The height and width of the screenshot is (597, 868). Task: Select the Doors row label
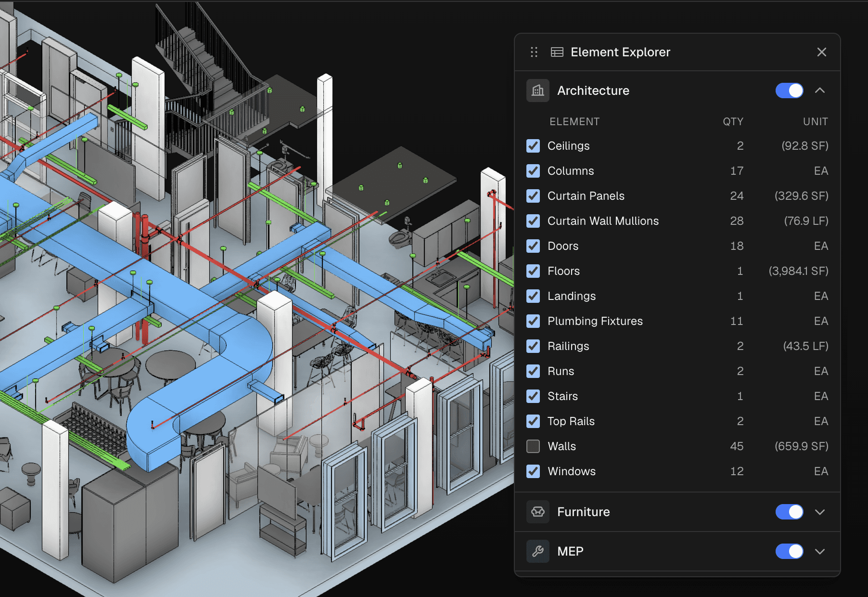pos(563,246)
